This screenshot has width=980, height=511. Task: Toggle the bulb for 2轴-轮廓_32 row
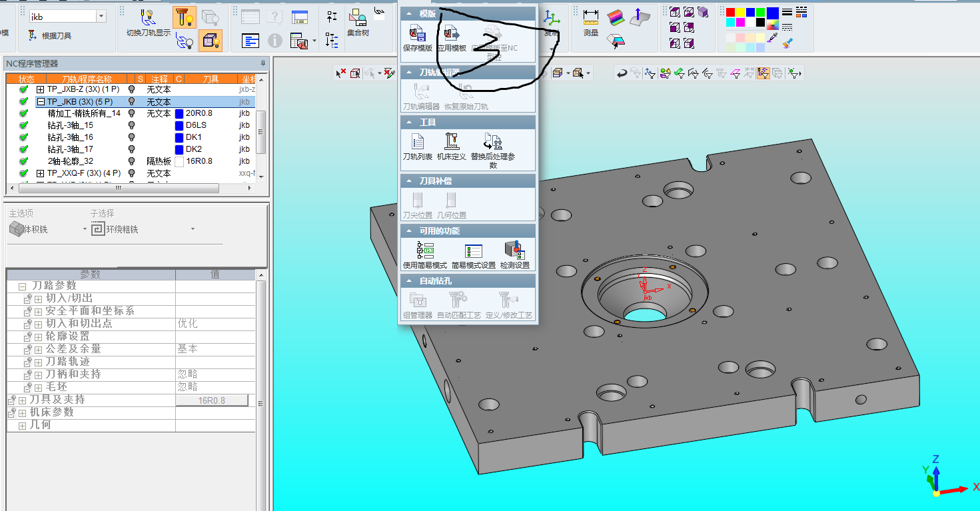pos(131,161)
